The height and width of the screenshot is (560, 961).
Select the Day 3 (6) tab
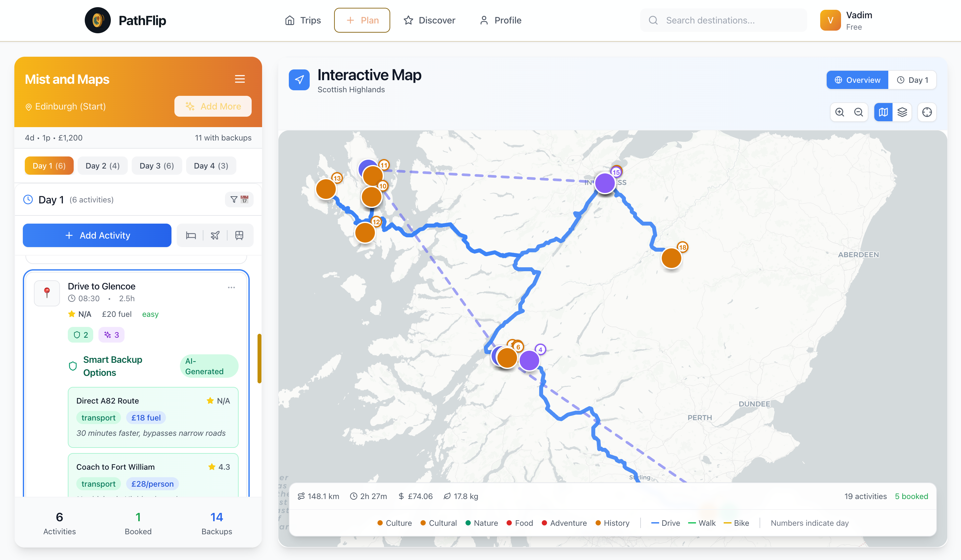coord(157,166)
